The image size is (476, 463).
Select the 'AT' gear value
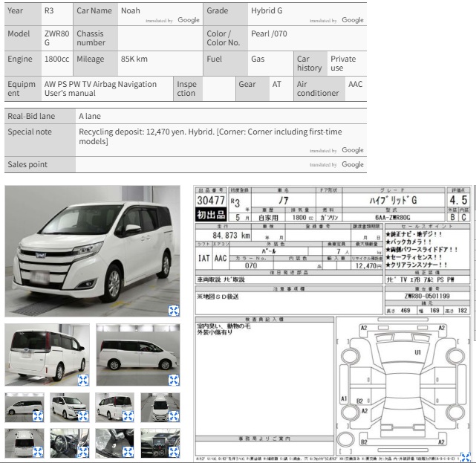pyautogui.click(x=276, y=84)
